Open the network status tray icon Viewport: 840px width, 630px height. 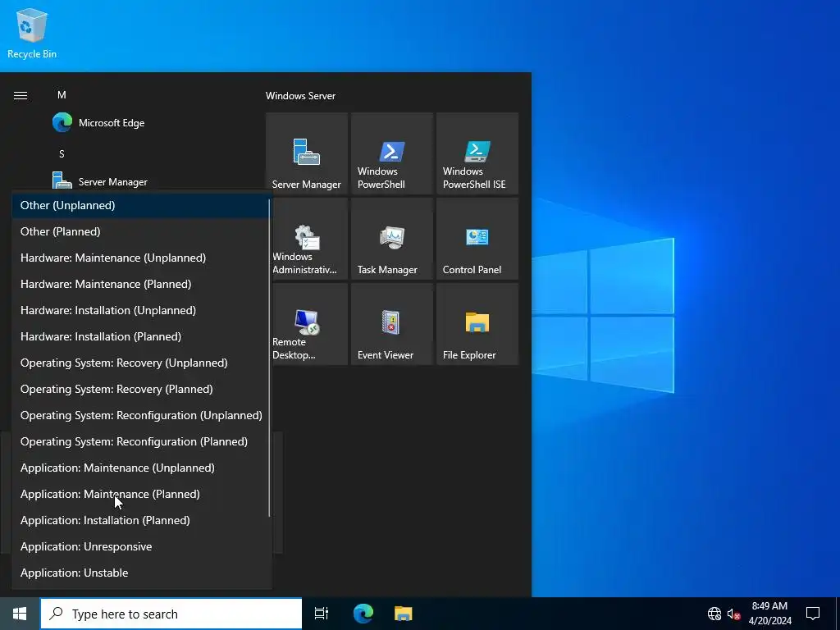[x=714, y=614]
